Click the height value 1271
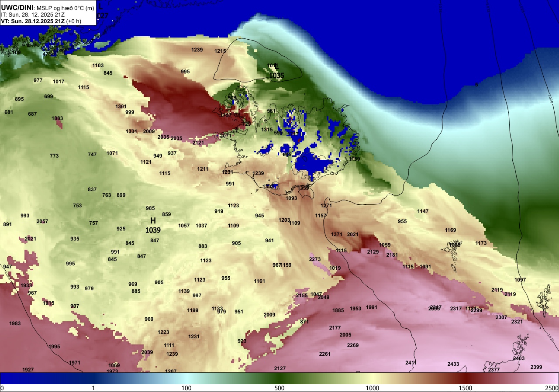 pyautogui.click(x=326, y=206)
